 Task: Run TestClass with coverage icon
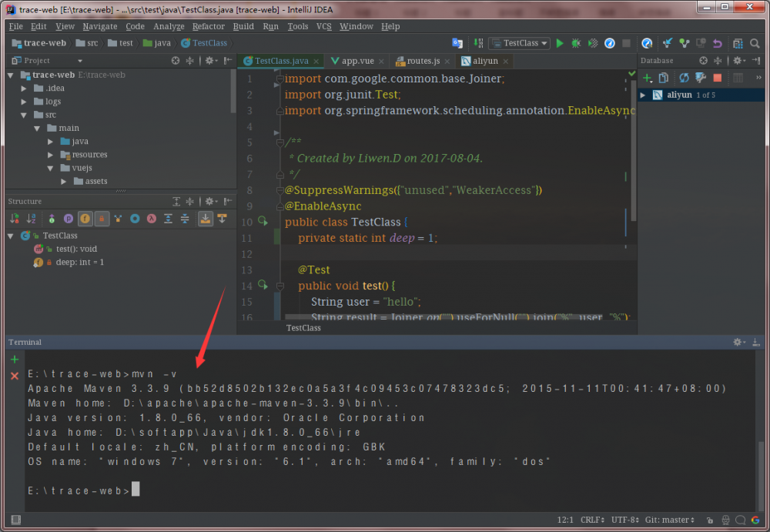[x=593, y=43]
